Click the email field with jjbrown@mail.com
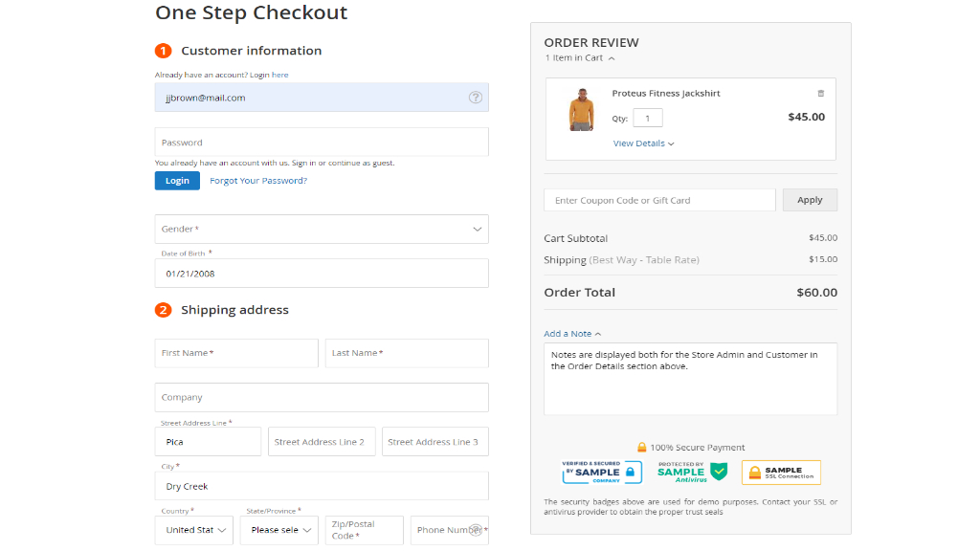 pyautogui.click(x=322, y=98)
